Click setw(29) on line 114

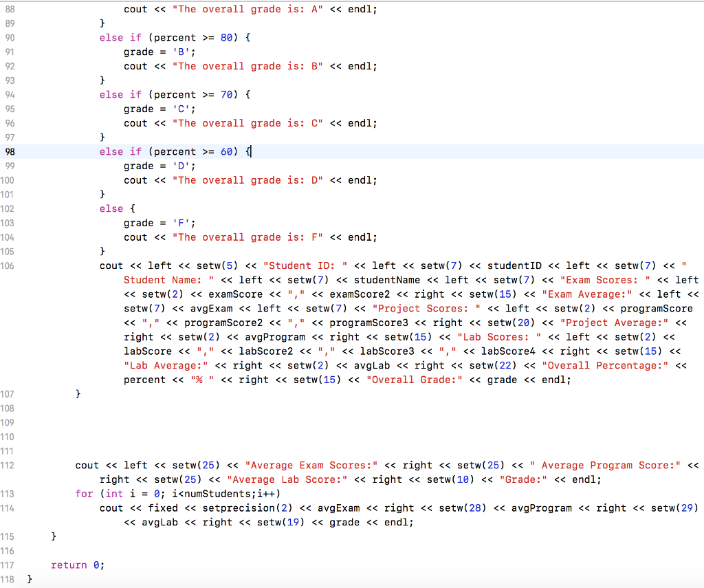[x=675, y=508]
